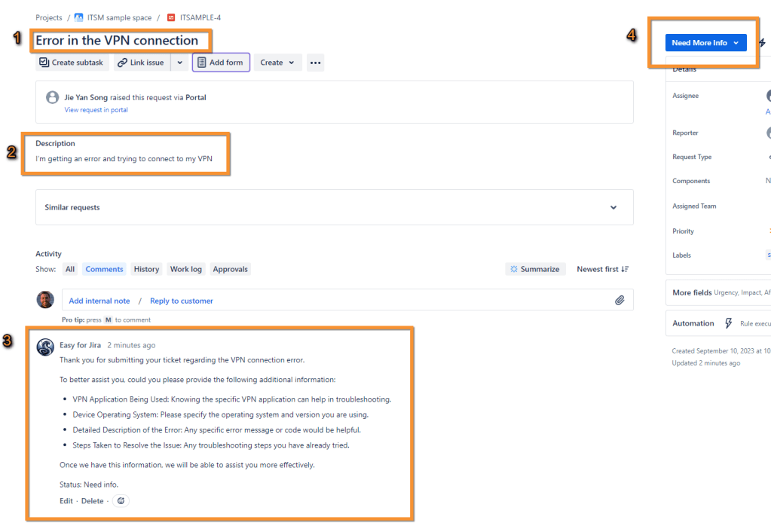Toggle Newest first sort order

click(x=602, y=269)
